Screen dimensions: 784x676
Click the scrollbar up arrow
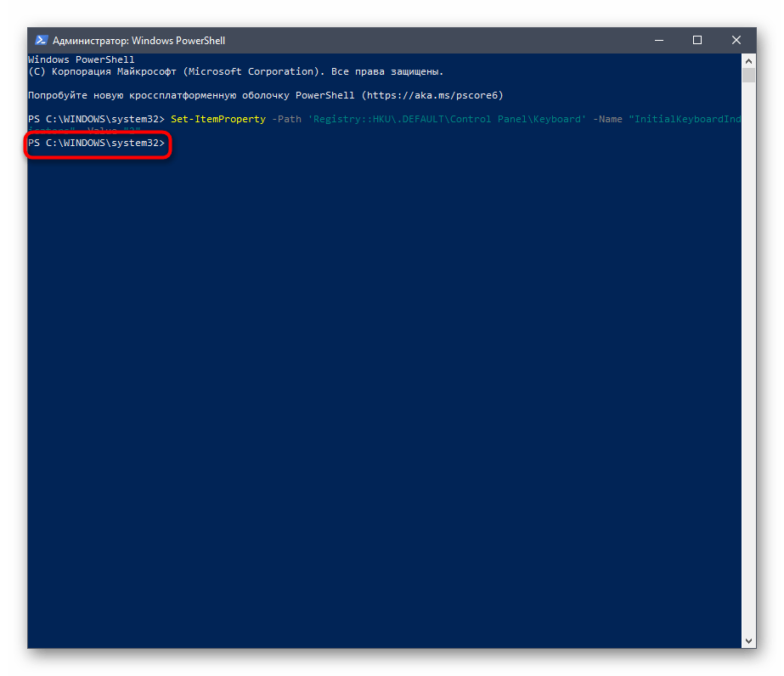tap(748, 60)
